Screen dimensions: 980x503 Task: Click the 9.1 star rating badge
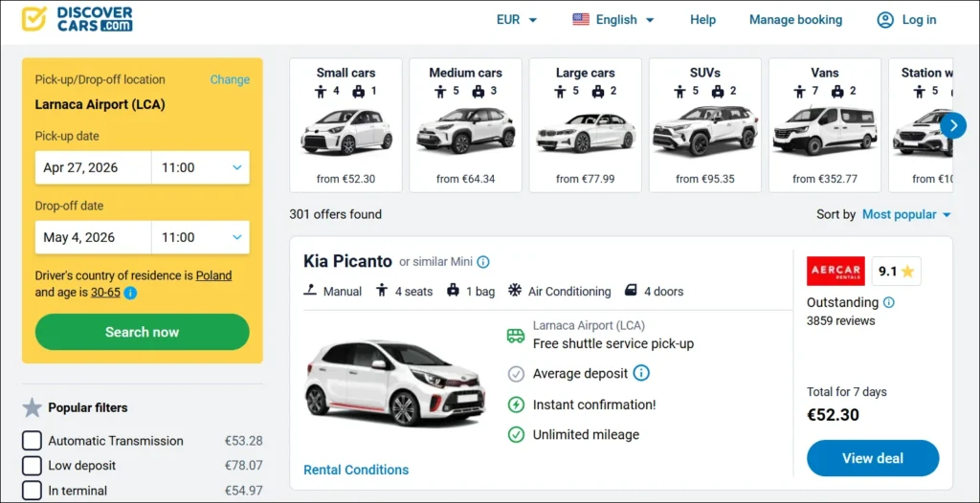896,271
